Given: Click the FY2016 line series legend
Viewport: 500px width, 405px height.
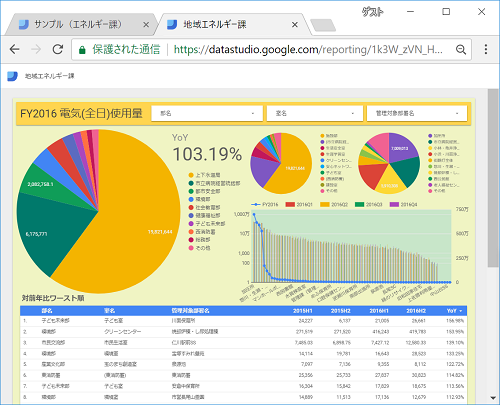Looking at the screenshot, I should pos(265,204).
